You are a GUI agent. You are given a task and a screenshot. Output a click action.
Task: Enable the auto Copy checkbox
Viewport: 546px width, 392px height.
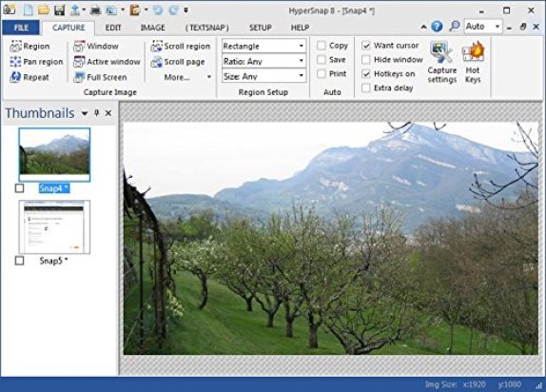tap(322, 46)
